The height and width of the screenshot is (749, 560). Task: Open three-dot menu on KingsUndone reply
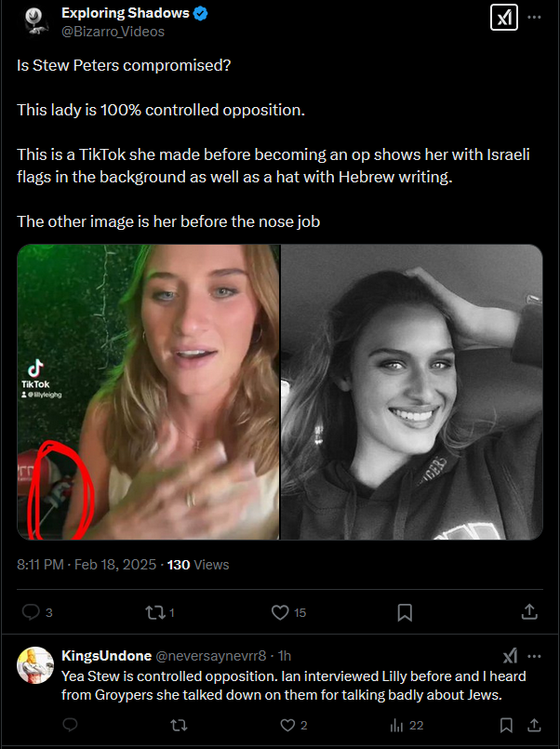[x=534, y=655]
